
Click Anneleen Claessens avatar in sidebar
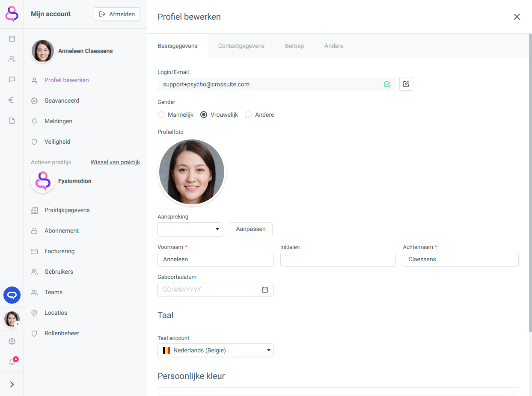tap(43, 51)
